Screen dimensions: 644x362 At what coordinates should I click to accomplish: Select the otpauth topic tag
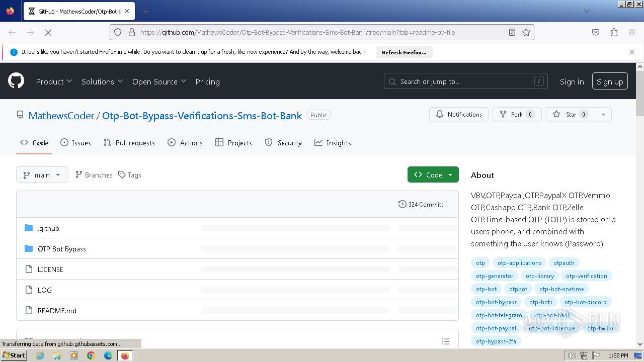564,263
